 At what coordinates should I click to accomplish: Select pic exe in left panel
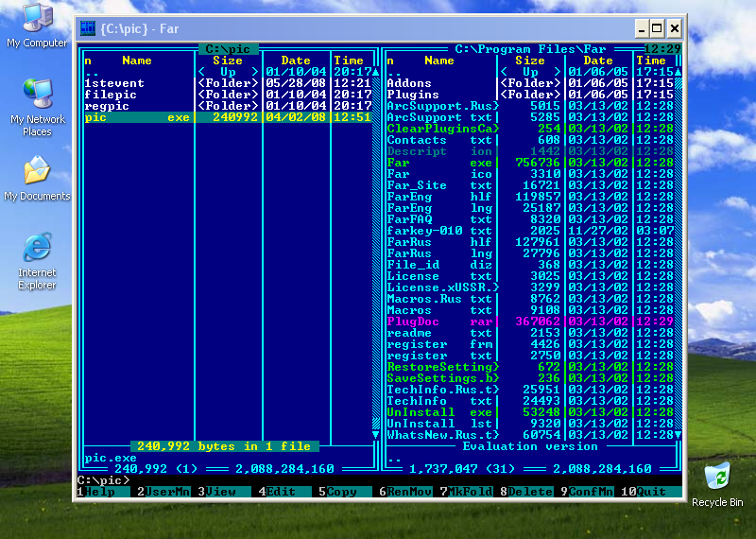228,117
